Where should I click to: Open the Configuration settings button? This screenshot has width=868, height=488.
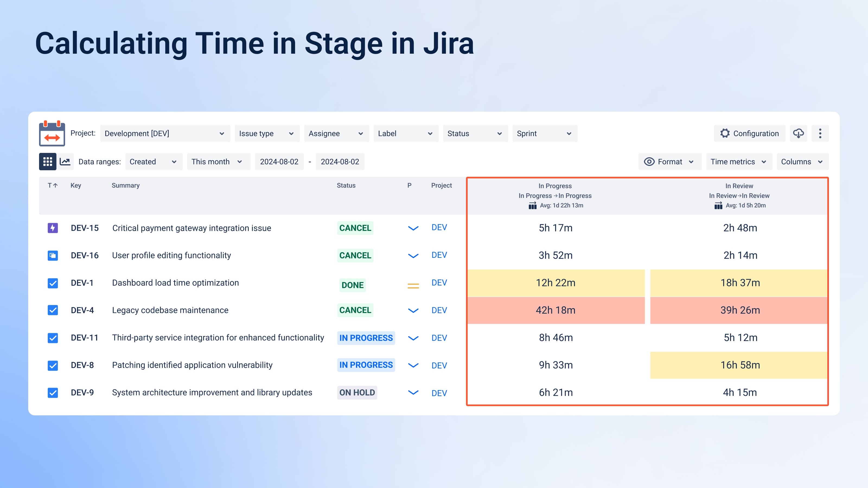[x=749, y=133]
